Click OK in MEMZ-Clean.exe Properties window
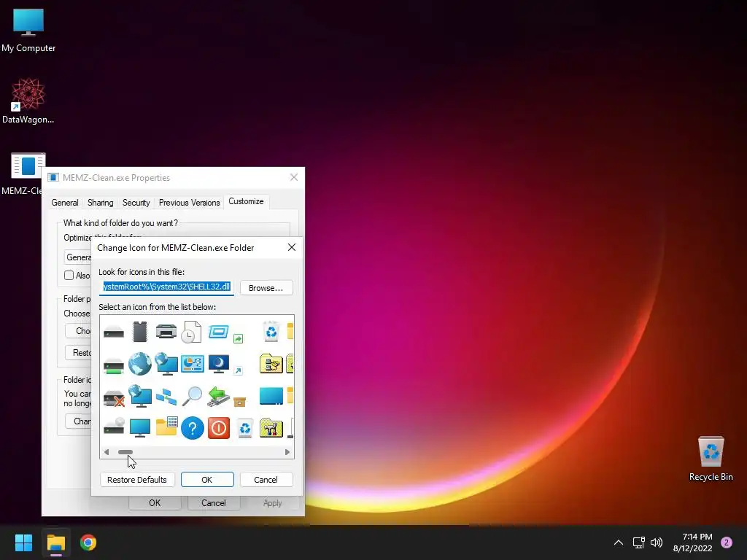This screenshot has height=560, width=747. 155,503
